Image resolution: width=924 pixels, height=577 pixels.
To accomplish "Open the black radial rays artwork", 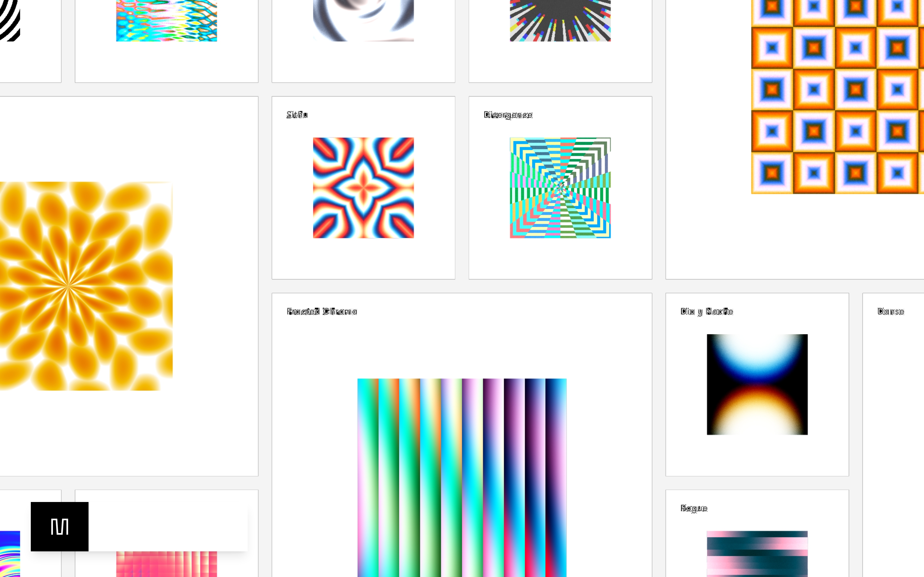I will (560, 21).
